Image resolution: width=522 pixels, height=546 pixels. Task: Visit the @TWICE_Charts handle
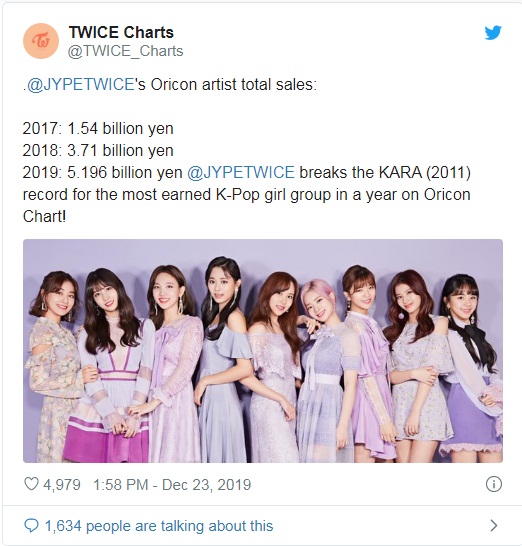point(125,51)
